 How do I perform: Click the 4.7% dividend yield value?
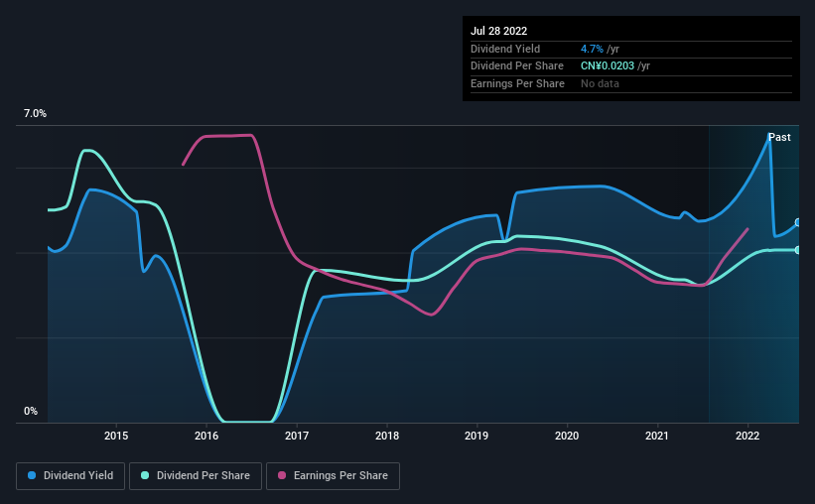[x=592, y=49]
